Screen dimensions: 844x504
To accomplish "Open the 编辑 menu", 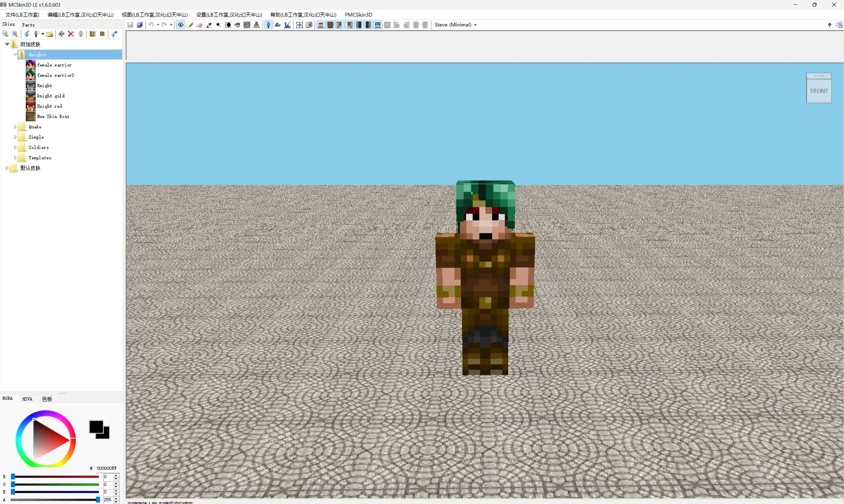I will coord(81,15).
